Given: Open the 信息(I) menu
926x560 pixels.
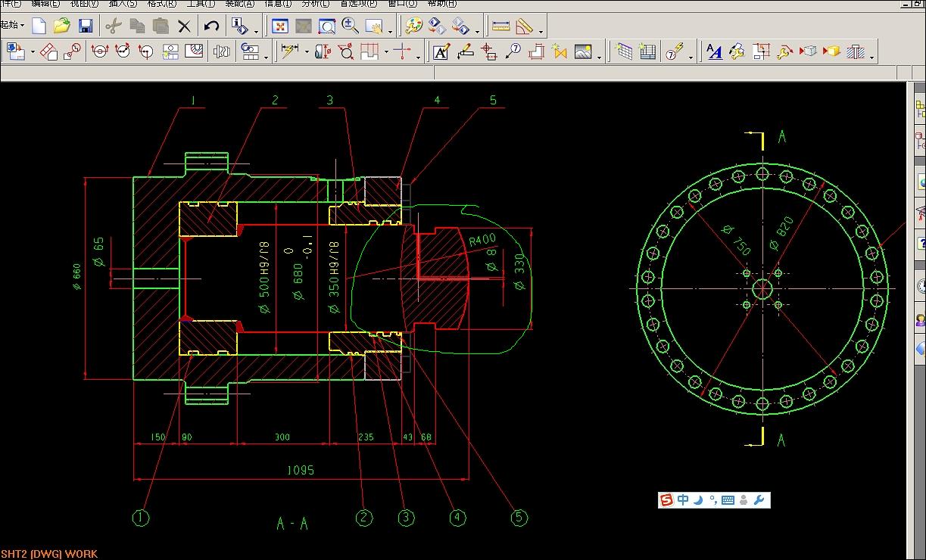Looking at the screenshot, I should point(278,4).
